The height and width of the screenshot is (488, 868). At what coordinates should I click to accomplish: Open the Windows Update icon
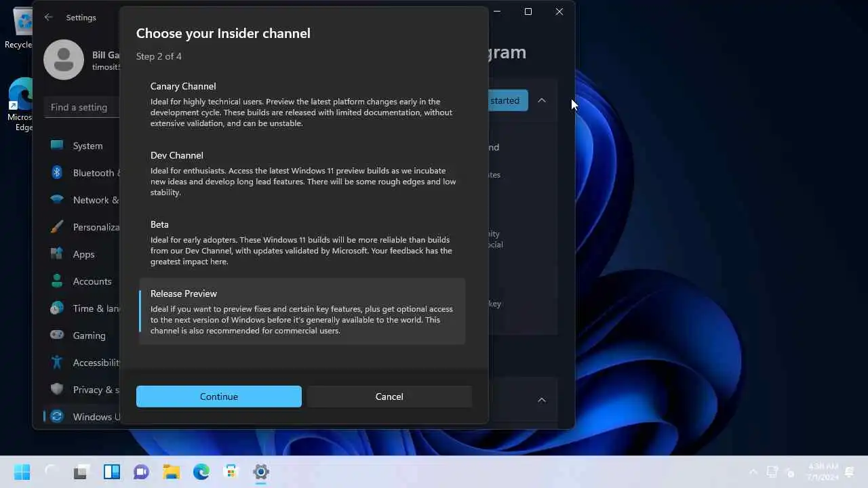coord(57,417)
